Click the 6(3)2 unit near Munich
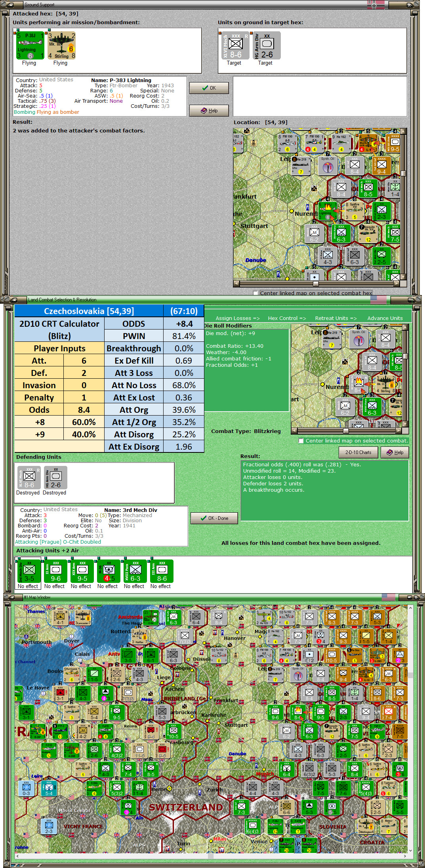This screenshot has height=868, width=425. click(309, 769)
